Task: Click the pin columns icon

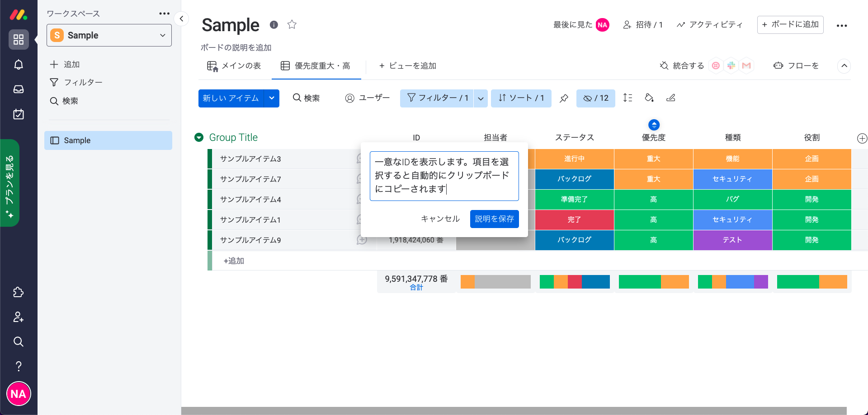Action: point(564,98)
